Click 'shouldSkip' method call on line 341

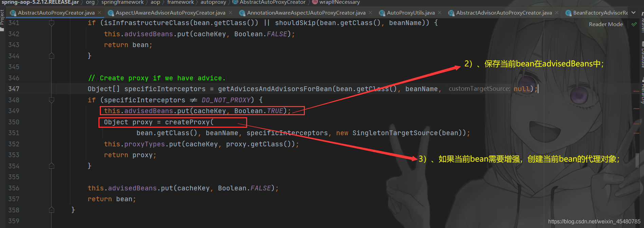click(295, 23)
